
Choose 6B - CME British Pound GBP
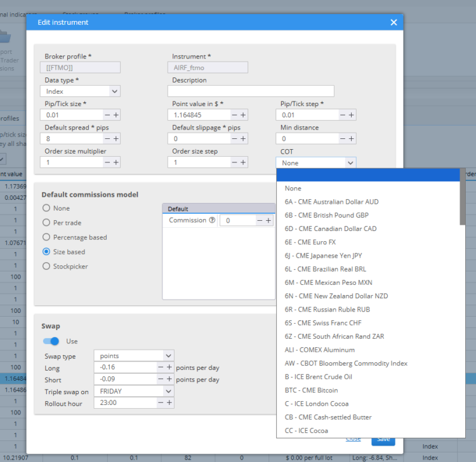pyautogui.click(x=368, y=215)
